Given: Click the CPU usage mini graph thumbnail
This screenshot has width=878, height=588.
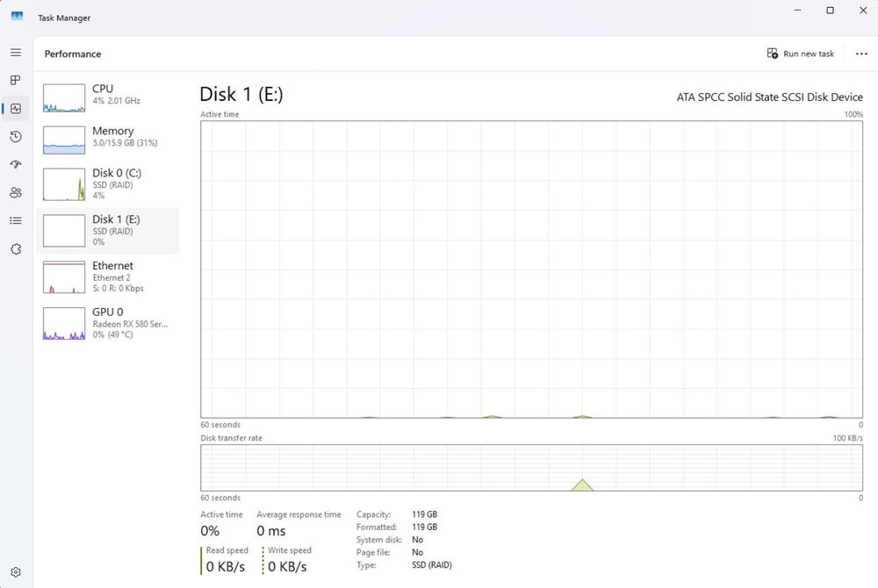Looking at the screenshot, I should click(64, 98).
